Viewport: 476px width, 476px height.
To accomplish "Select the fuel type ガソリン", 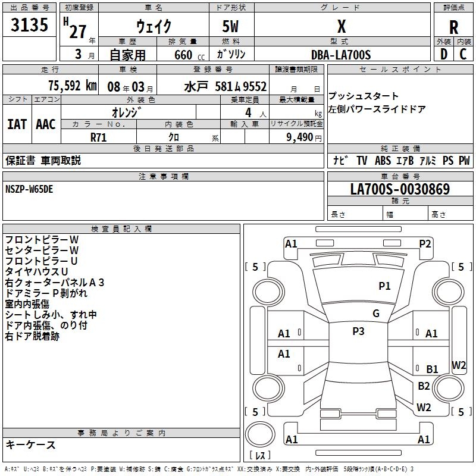I will point(231,54).
